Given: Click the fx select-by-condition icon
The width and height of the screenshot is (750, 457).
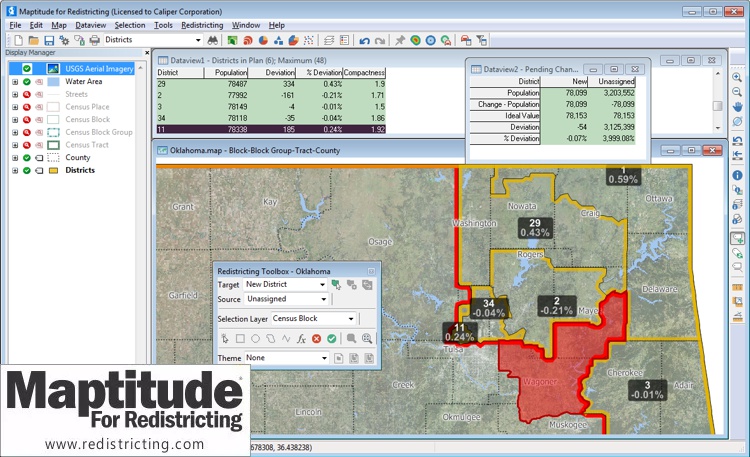Looking at the screenshot, I should [x=300, y=339].
